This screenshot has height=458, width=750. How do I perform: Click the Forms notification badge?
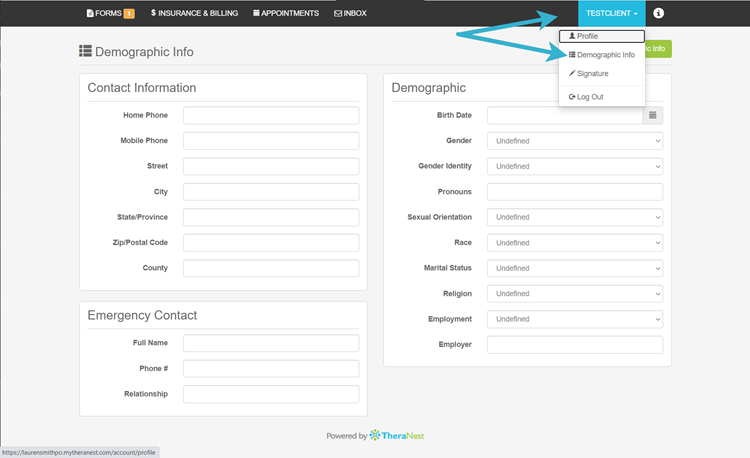[x=129, y=13]
